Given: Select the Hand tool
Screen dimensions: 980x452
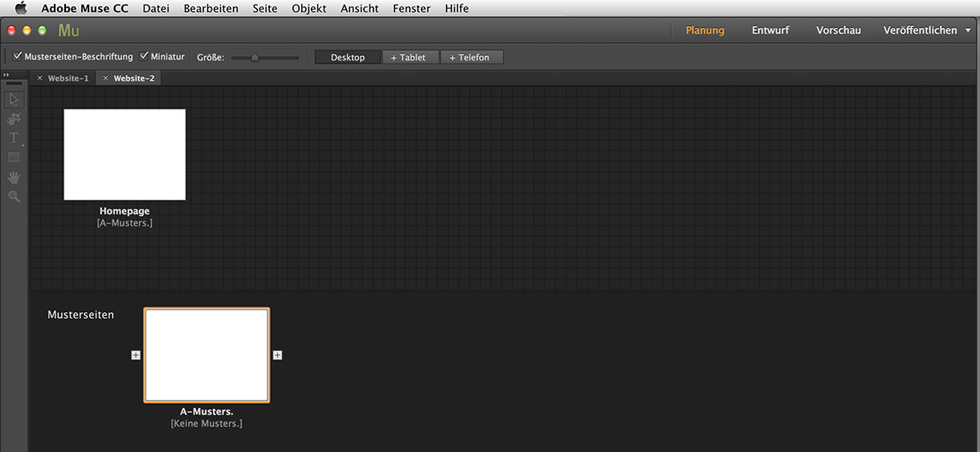Looking at the screenshot, I should tap(14, 177).
